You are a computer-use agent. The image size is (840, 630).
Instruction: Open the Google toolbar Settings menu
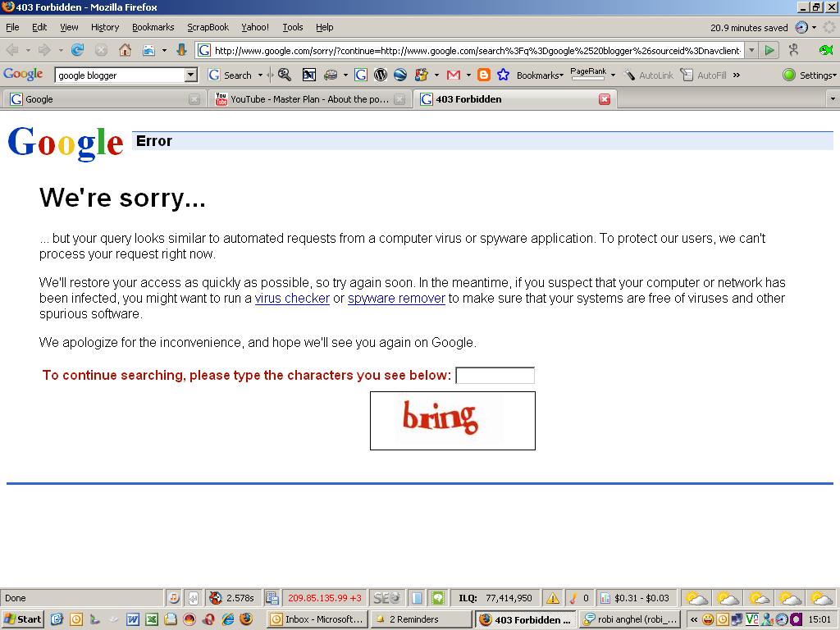coord(809,75)
